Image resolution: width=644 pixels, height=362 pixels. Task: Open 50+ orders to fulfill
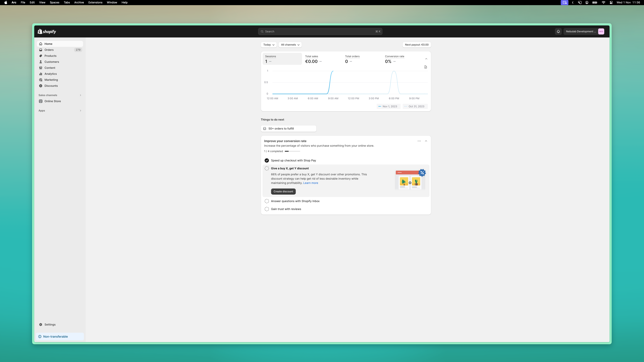pyautogui.click(x=288, y=129)
